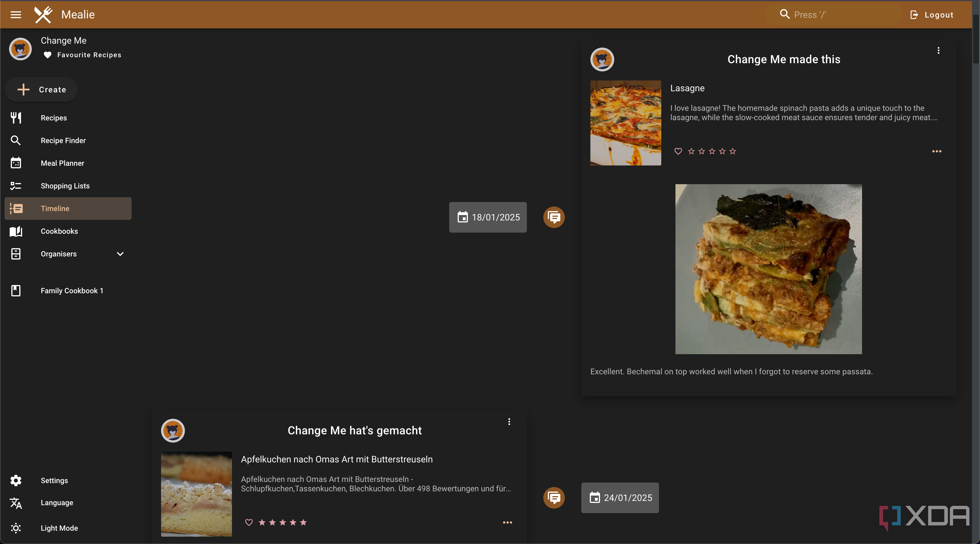980x544 pixels.
Task: Open Favourite Recipes link
Action: (x=82, y=55)
